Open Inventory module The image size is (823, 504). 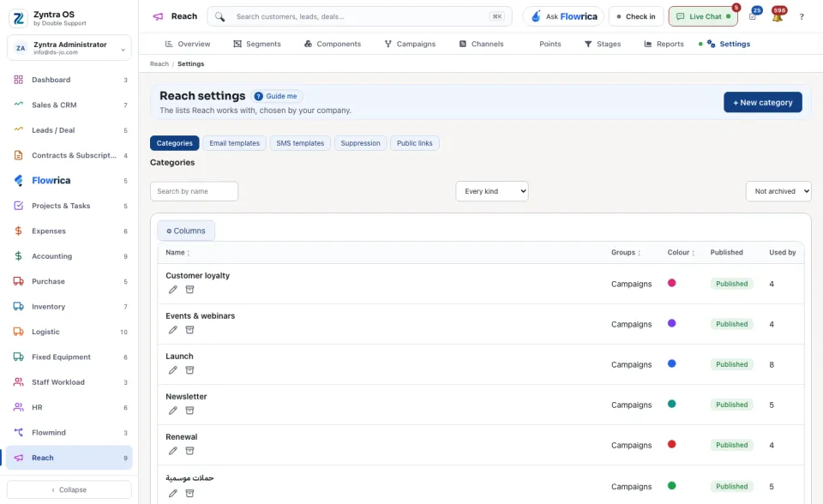coord(69,307)
